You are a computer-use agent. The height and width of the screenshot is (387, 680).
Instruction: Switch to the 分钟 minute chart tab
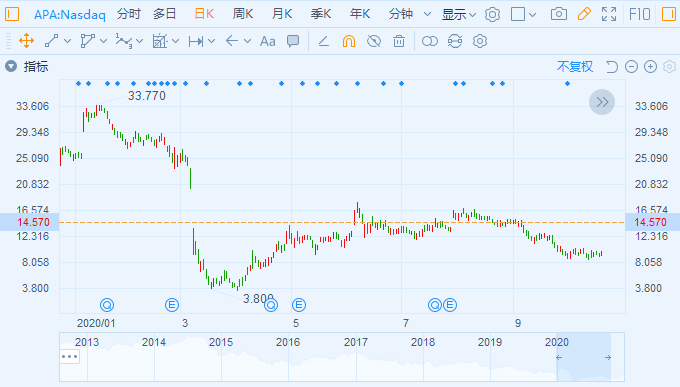coord(401,14)
